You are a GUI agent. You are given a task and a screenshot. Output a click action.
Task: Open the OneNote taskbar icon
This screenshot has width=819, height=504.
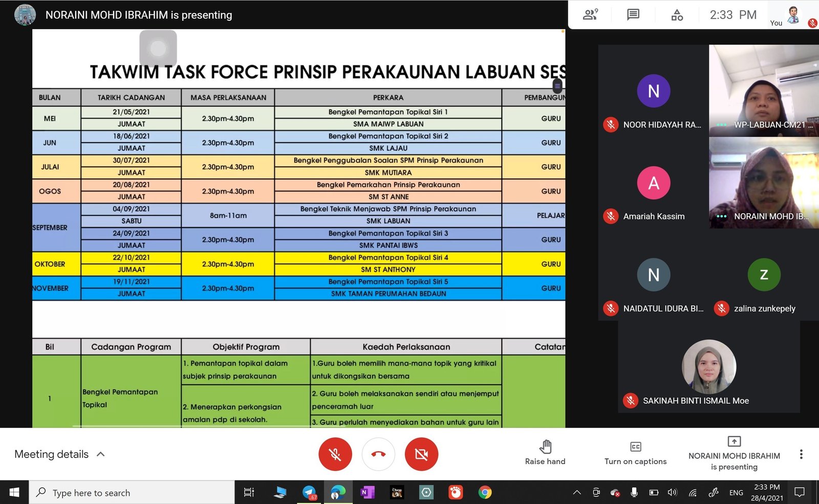click(368, 492)
